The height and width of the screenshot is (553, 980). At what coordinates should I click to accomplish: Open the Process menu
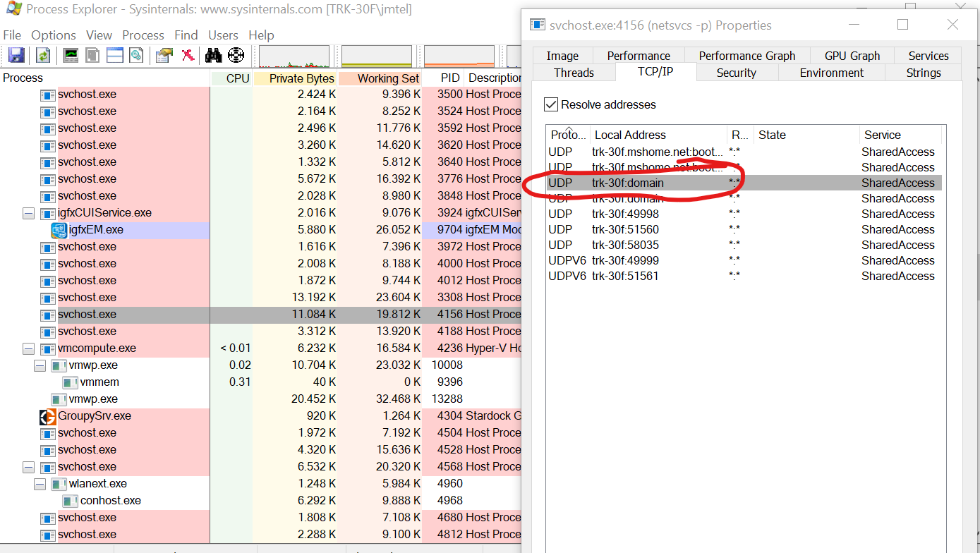(x=143, y=35)
